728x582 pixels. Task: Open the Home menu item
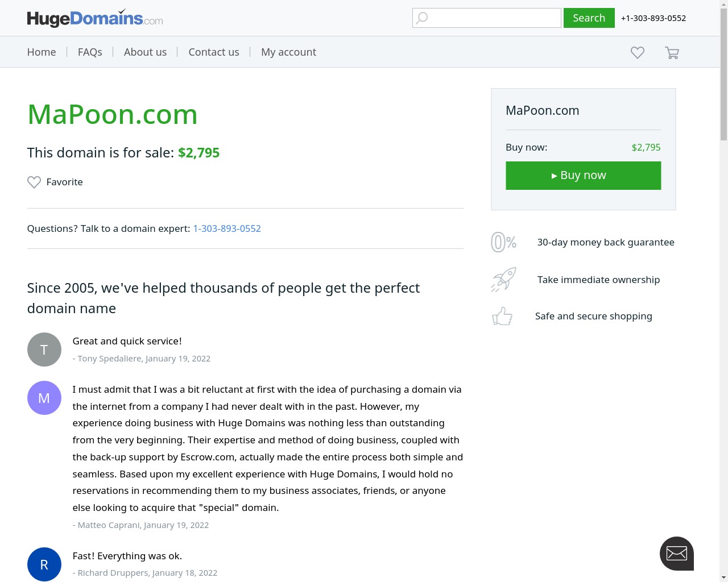coord(42,52)
